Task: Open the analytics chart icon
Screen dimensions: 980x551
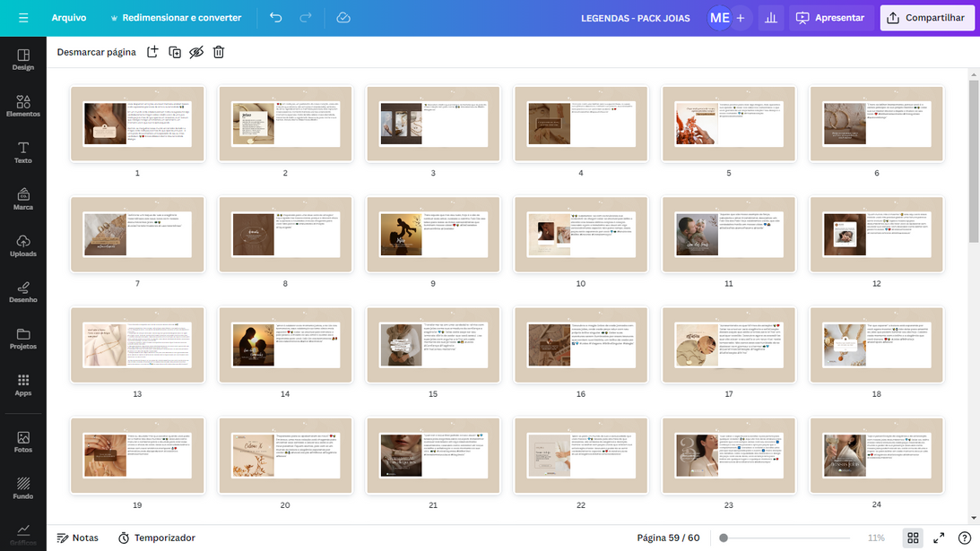Action: (x=771, y=18)
